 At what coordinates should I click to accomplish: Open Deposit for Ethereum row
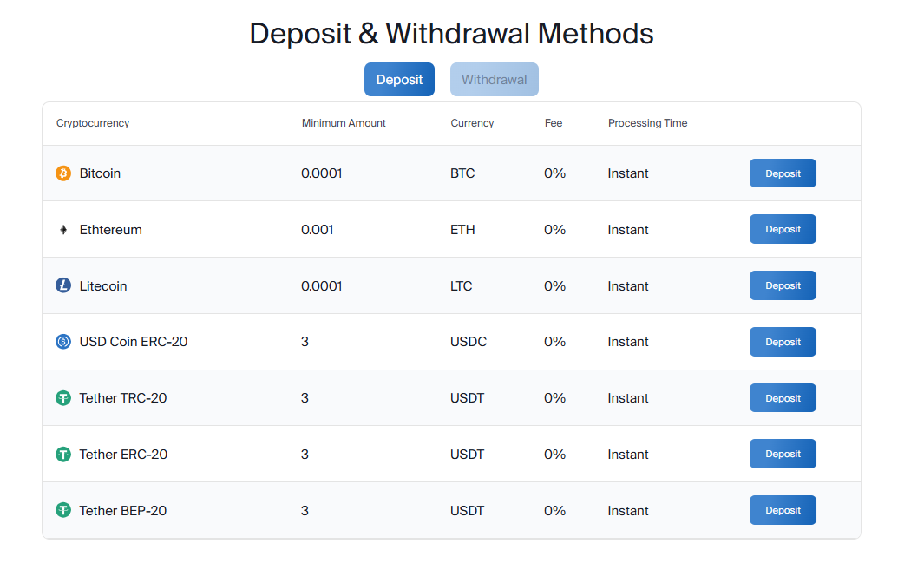(x=783, y=229)
